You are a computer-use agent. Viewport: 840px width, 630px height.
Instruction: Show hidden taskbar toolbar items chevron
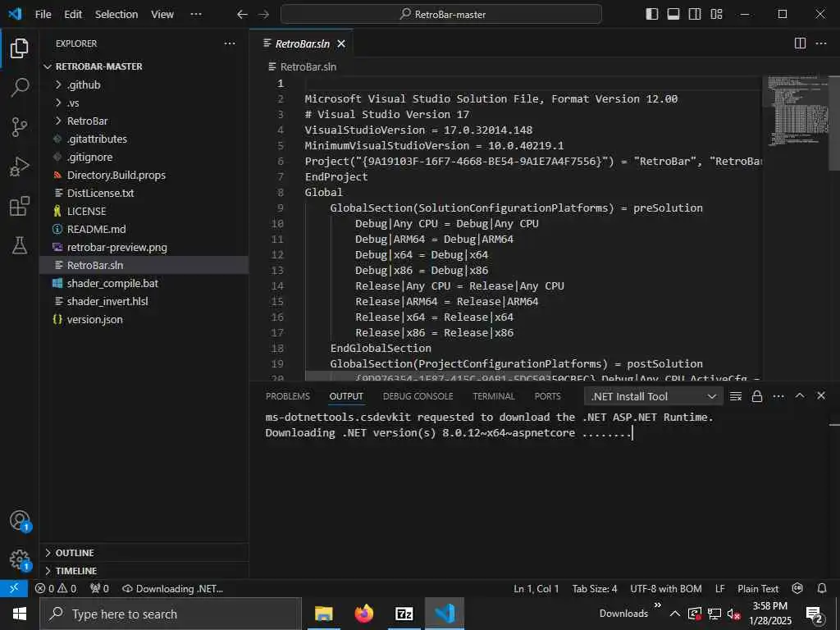(657, 605)
